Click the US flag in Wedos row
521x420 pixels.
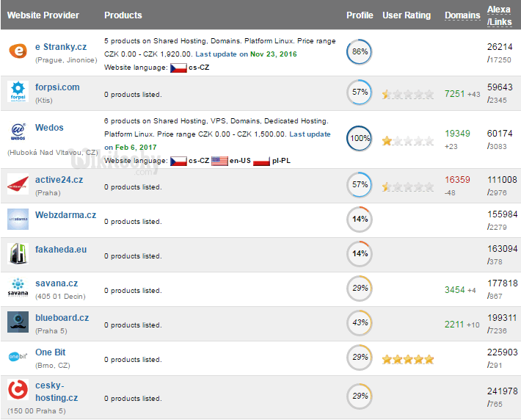pos(219,162)
